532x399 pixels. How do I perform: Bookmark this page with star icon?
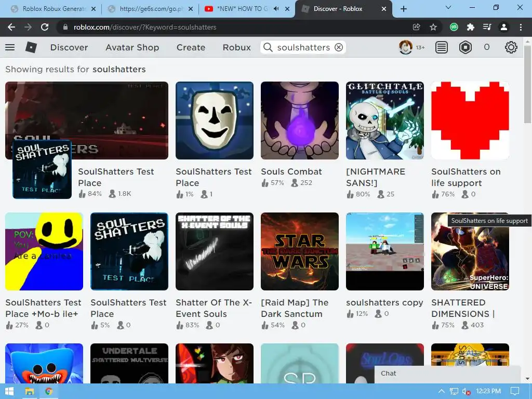click(x=433, y=27)
